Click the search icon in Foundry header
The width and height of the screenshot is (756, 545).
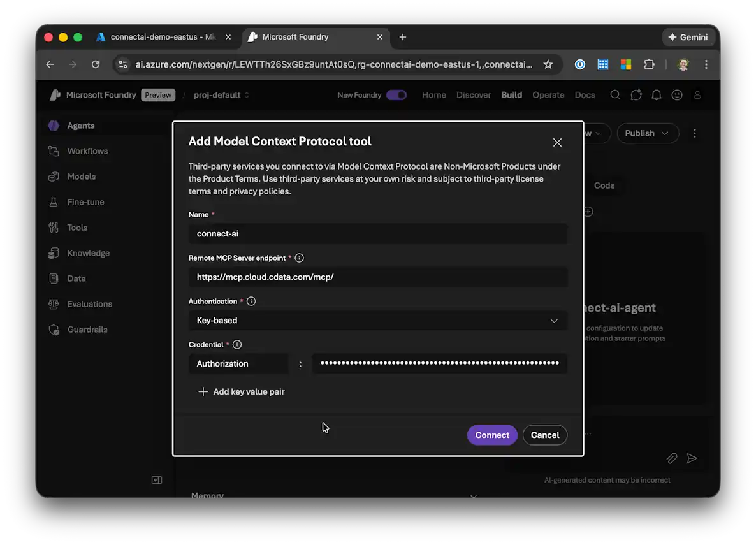(615, 95)
